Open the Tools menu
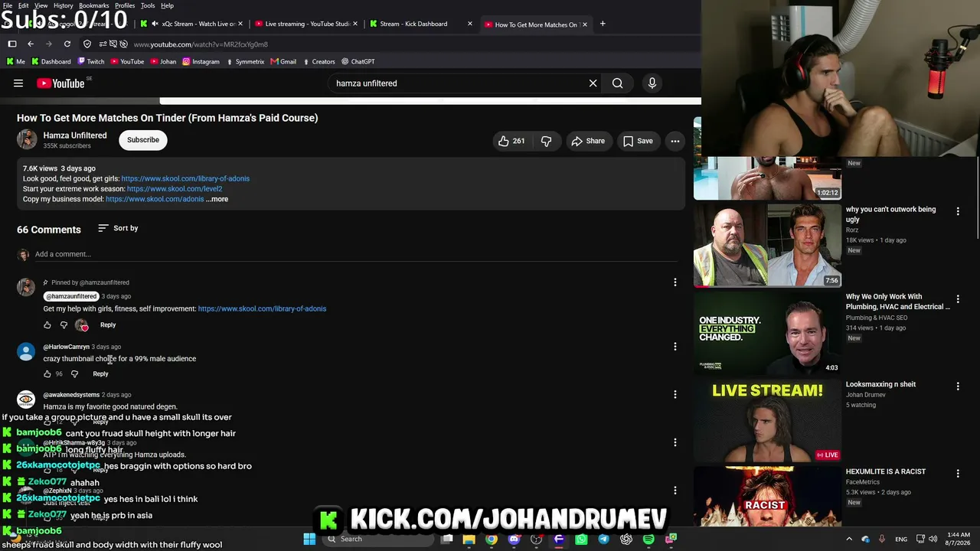 pos(148,5)
